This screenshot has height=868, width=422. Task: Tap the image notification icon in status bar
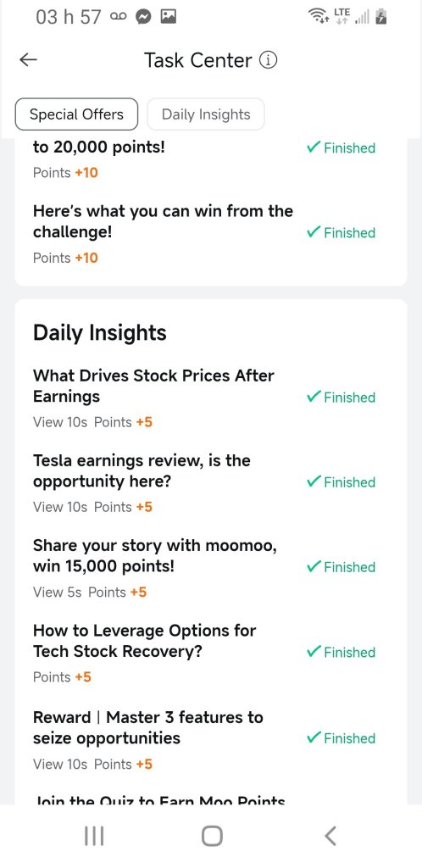[x=168, y=18]
